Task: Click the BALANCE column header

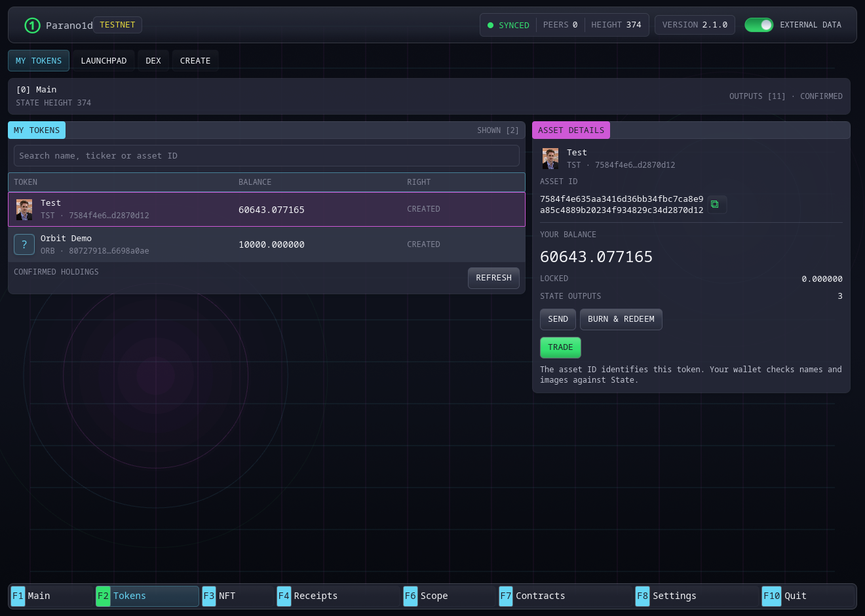Action: 255,182
